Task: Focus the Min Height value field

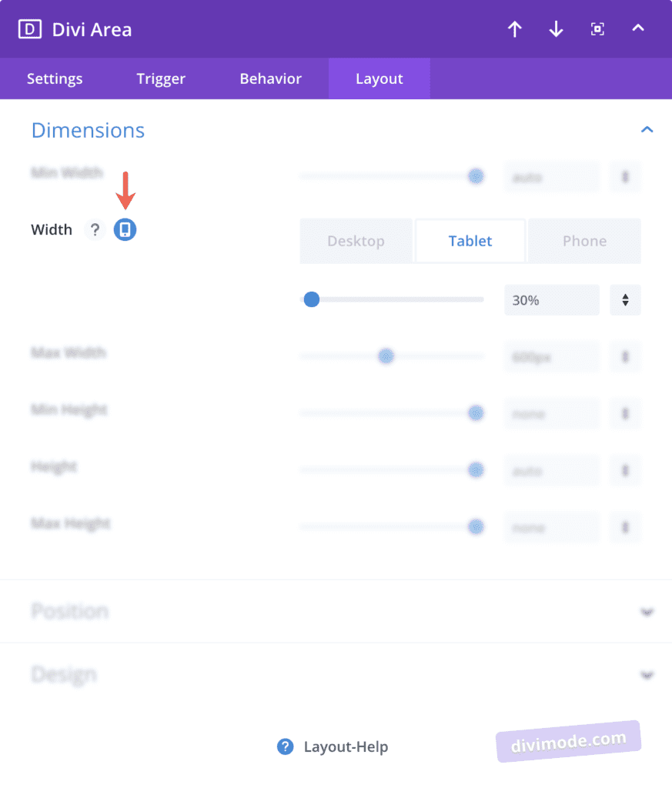Action: click(552, 413)
